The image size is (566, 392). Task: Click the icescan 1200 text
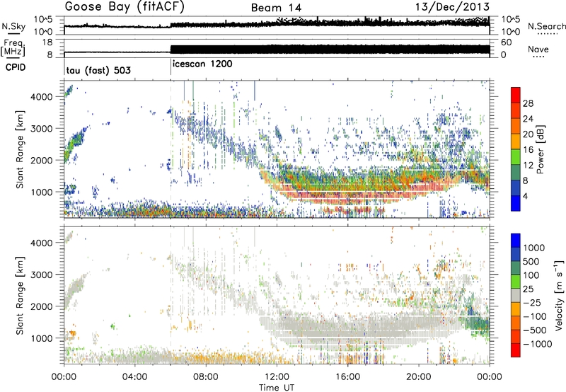(202, 64)
